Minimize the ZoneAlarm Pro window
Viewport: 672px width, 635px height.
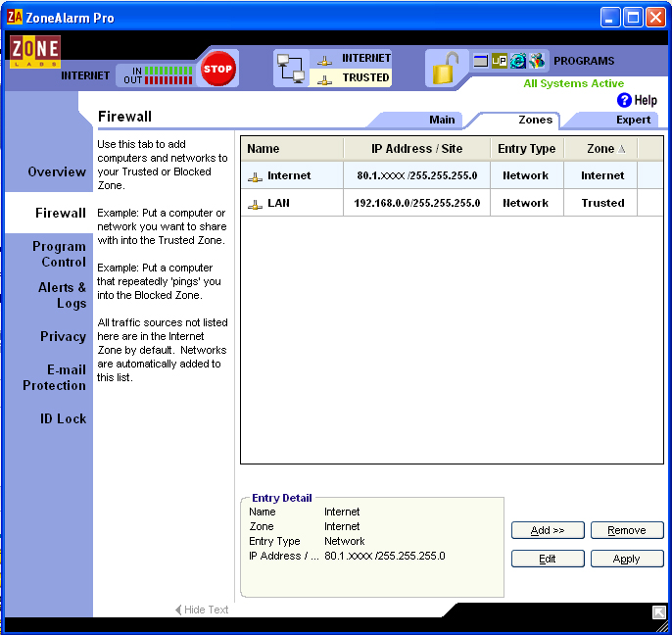[x=610, y=18]
